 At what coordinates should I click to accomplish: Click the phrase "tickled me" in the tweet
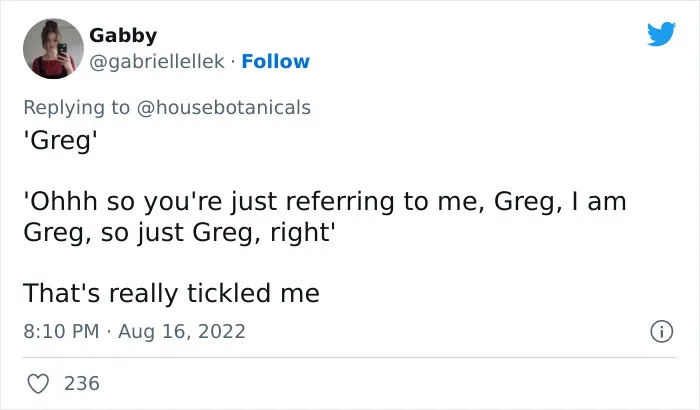point(253,293)
